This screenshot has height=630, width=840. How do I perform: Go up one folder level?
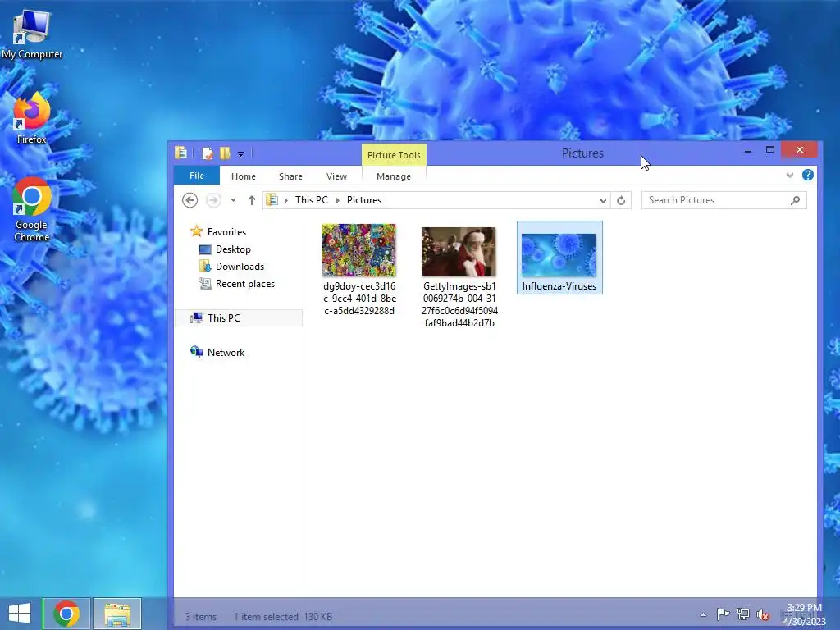251,200
